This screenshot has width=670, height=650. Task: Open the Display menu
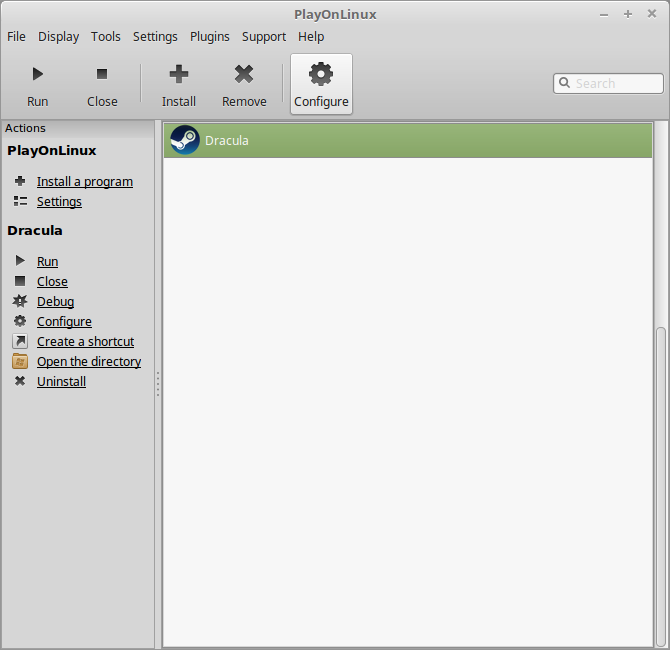tap(59, 37)
